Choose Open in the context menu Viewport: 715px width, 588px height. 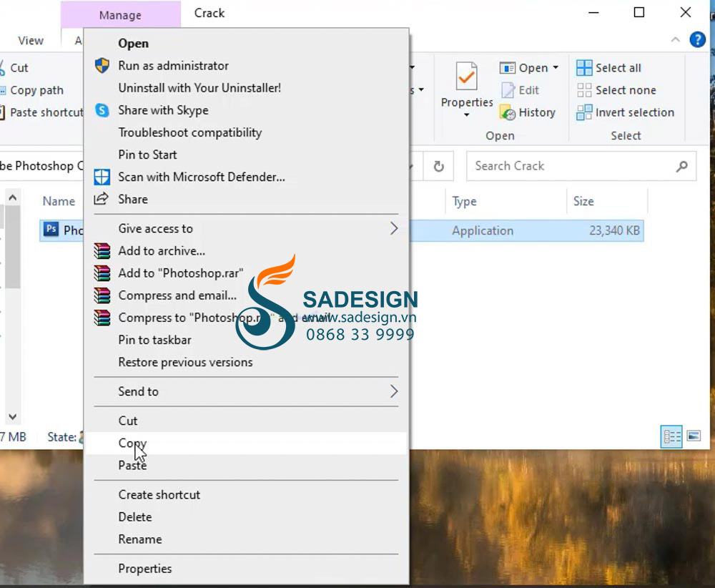point(246,44)
